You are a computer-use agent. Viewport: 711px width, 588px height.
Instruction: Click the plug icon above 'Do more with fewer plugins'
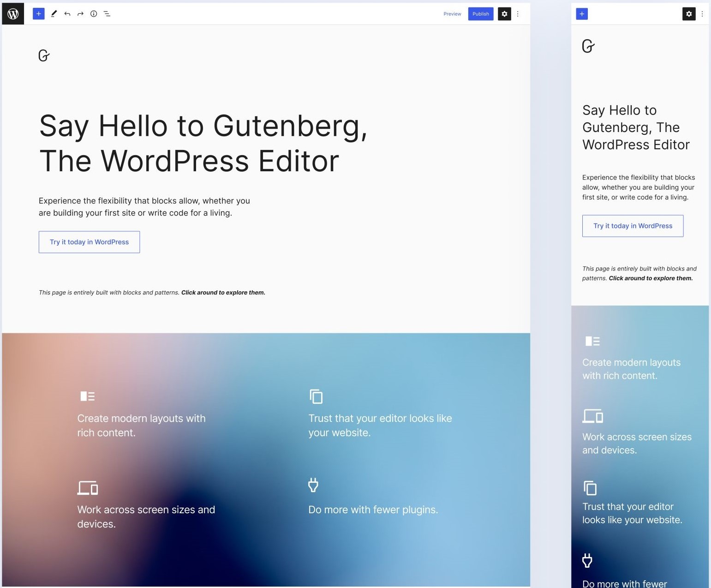pyautogui.click(x=313, y=485)
